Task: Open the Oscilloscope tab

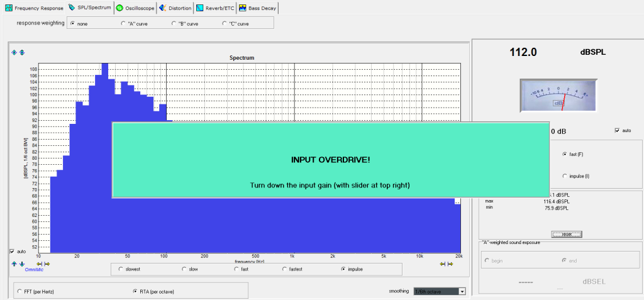Action: pyautogui.click(x=134, y=8)
